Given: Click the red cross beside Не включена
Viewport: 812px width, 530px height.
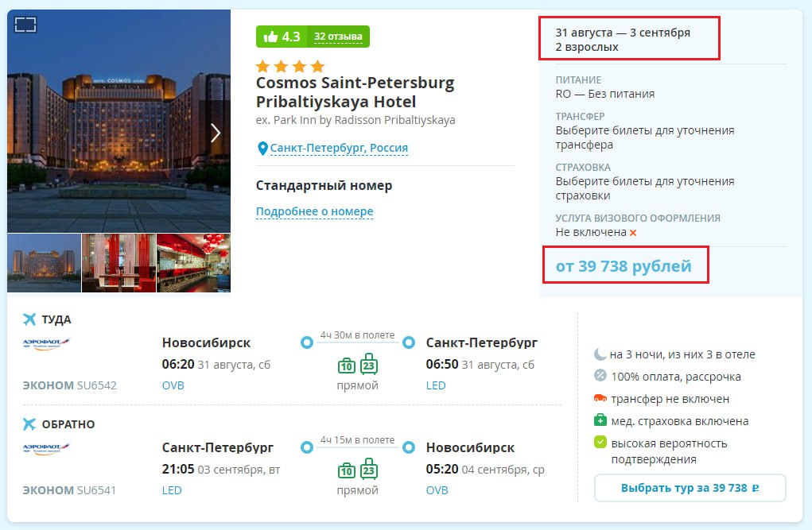Looking at the screenshot, I should 633,233.
